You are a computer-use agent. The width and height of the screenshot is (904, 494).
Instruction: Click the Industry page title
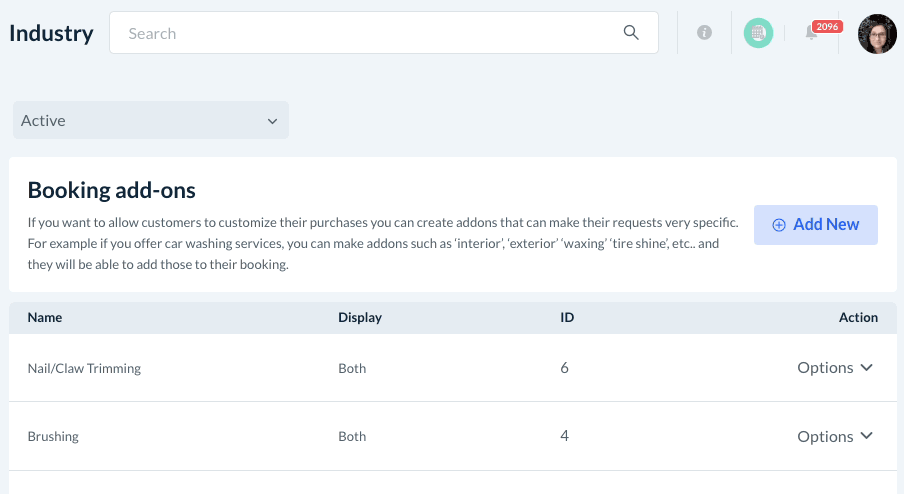(x=51, y=33)
